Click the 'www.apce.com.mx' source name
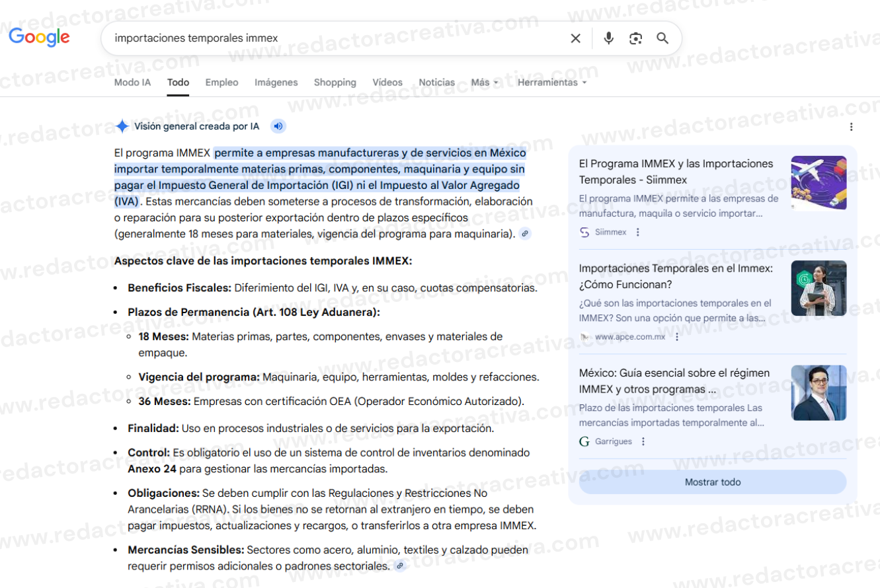880x588 pixels. [630, 337]
